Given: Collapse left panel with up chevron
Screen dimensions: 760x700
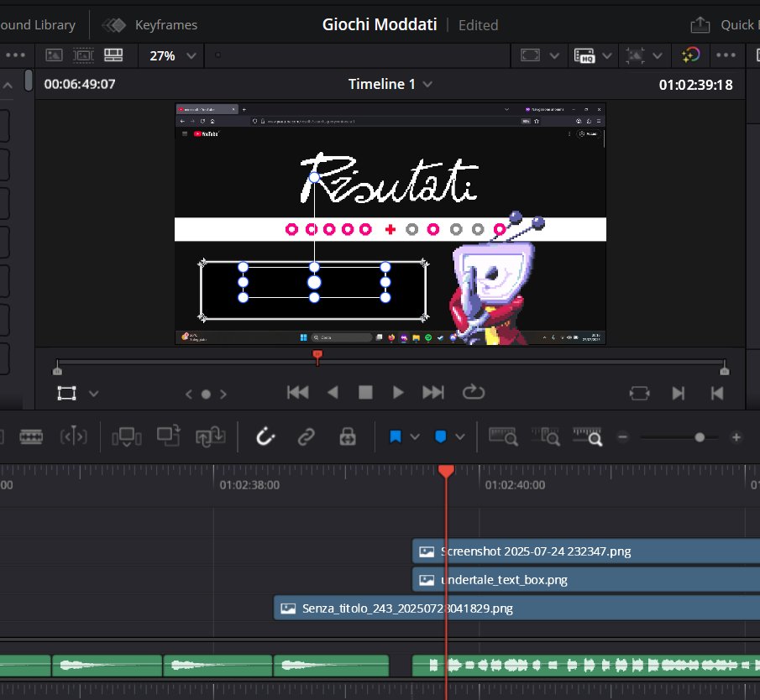Looking at the screenshot, I should pos(8,86).
